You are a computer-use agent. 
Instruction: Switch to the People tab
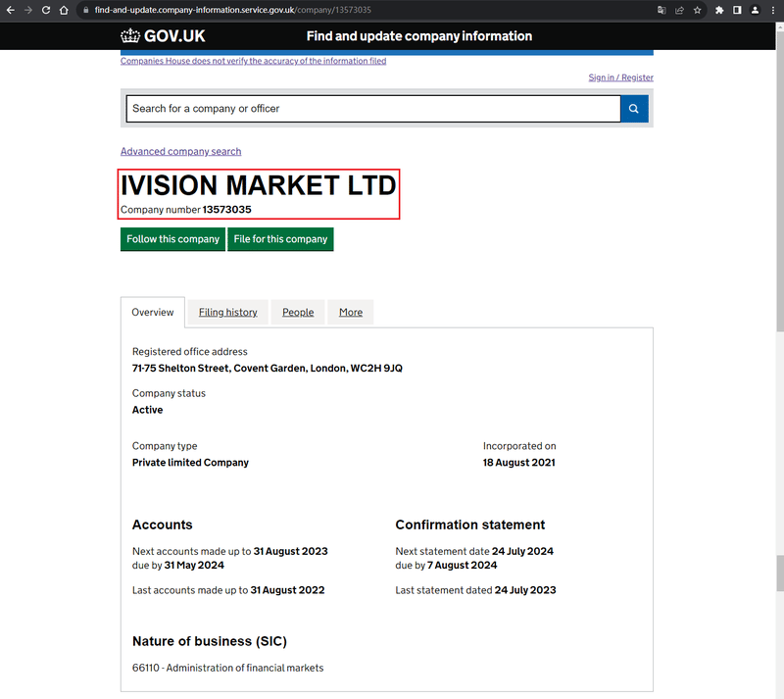coord(298,312)
